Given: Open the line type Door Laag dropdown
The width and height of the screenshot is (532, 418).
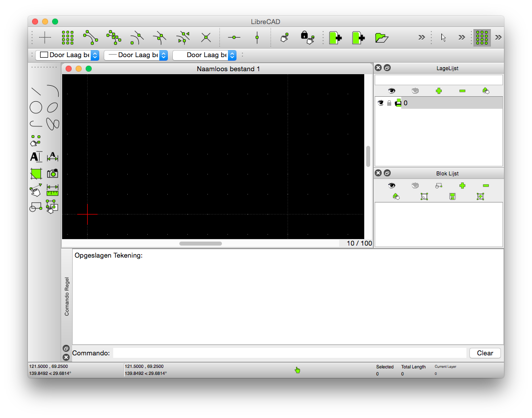Looking at the screenshot, I should pyautogui.click(x=204, y=55).
